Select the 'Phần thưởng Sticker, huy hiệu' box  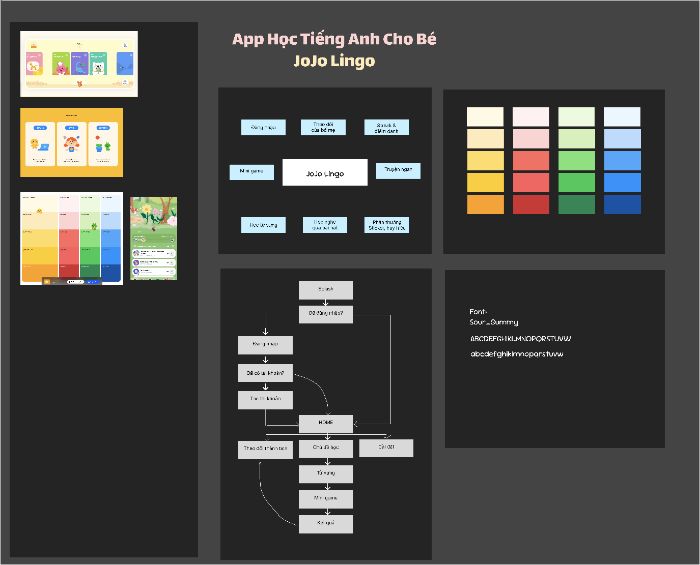click(x=387, y=225)
